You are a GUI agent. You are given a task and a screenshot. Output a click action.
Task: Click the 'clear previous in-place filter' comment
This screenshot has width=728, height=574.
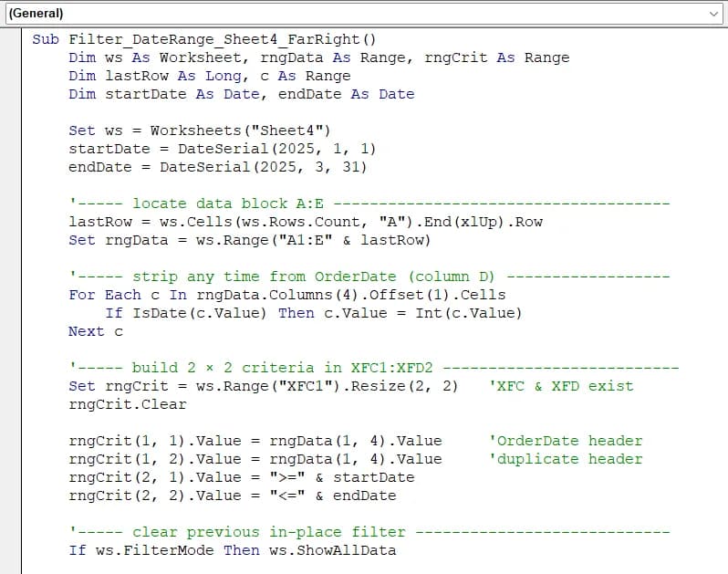click(x=369, y=532)
